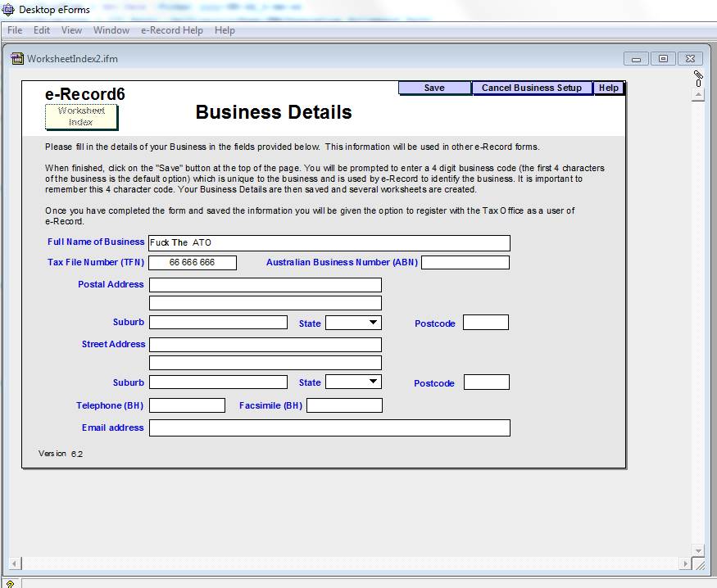The height and width of the screenshot is (588, 717).
Task: Click the paperclip attachment icon
Action: click(x=698, y=75)
